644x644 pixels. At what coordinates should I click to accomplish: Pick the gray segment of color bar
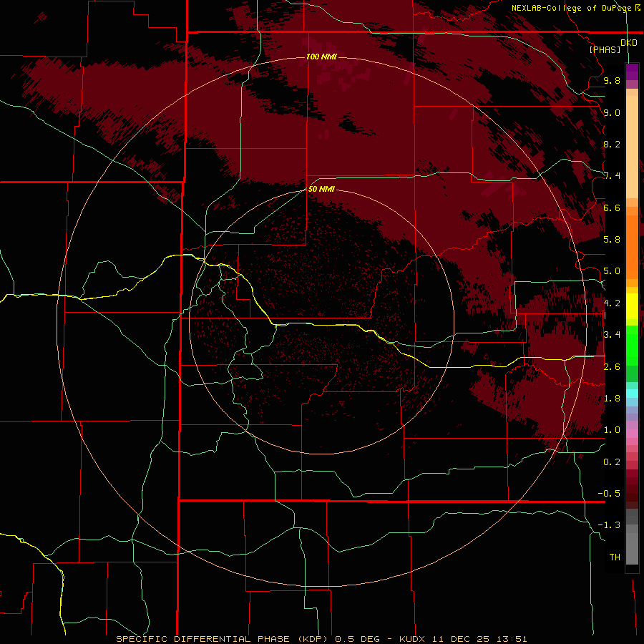(x=632, y=538)
